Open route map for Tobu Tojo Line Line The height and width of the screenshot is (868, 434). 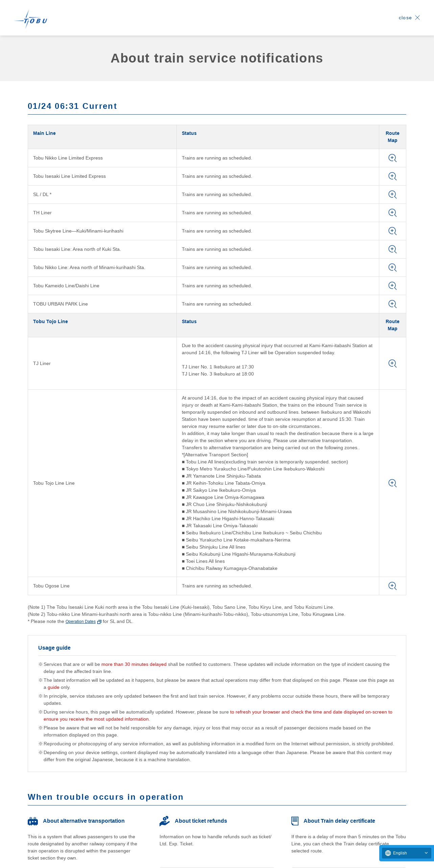(392, 483)
